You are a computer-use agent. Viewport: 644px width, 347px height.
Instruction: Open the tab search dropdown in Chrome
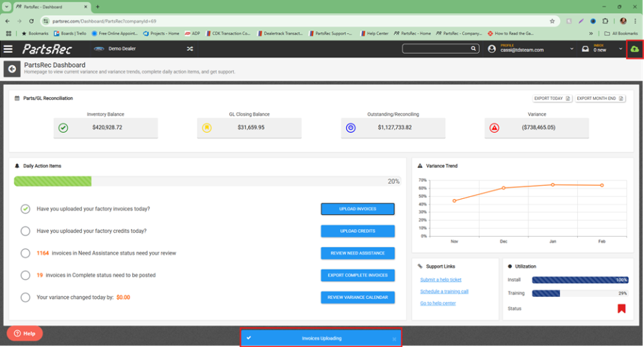pos(7,7)
